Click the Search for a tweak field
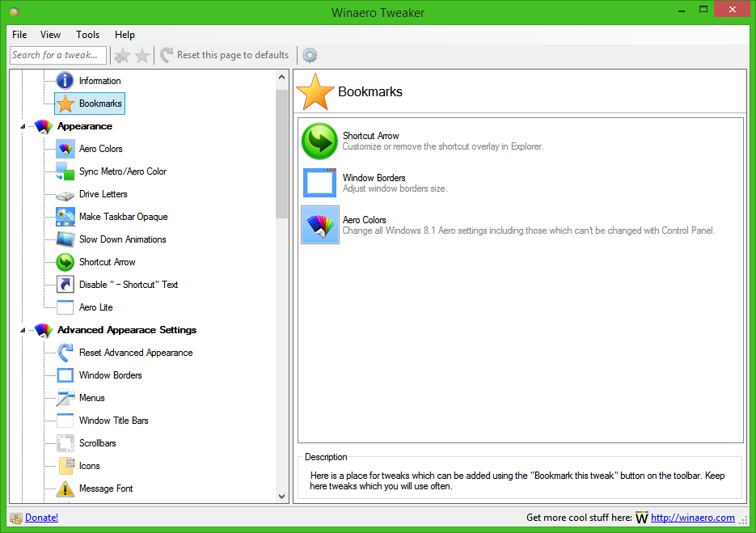Image resolution: width=756 pixels, height=533 pixels. pyautogui.click(x=58, y=55)
